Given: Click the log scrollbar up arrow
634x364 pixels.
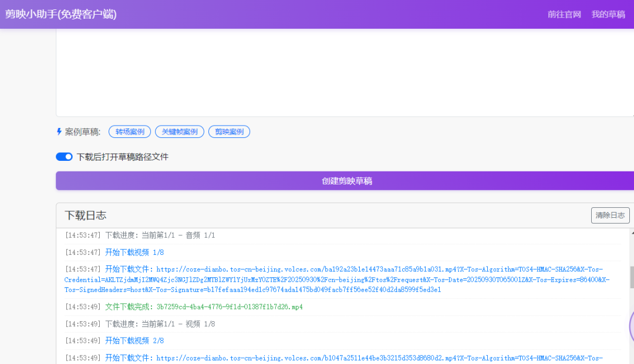Looking at the screenshot, I should pos(632,233).
